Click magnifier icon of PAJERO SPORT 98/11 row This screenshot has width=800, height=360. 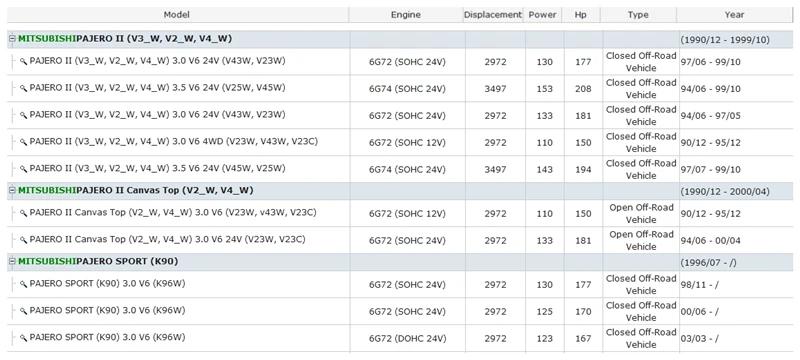23,284
